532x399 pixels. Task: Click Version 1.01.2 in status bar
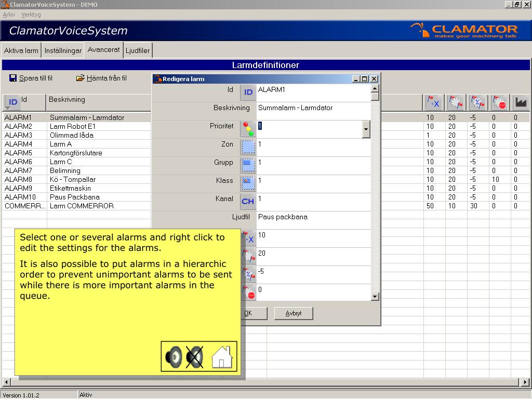click(x=21, y=395)
